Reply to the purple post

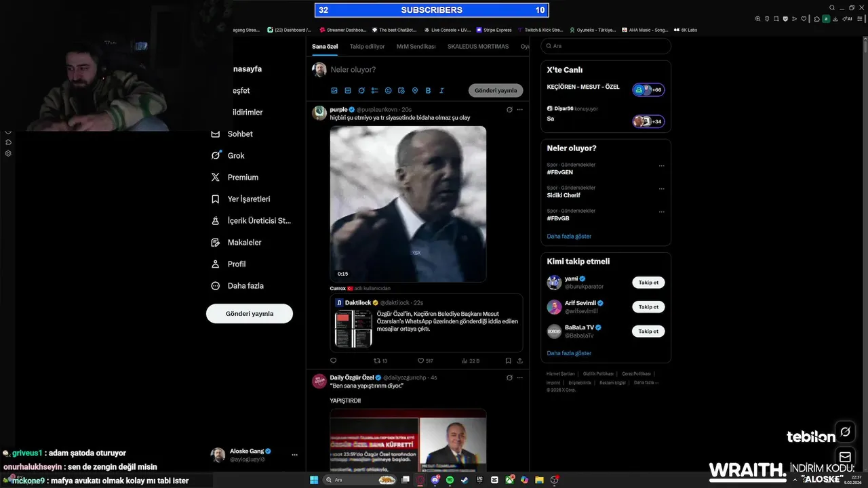[x=333, y=361]
